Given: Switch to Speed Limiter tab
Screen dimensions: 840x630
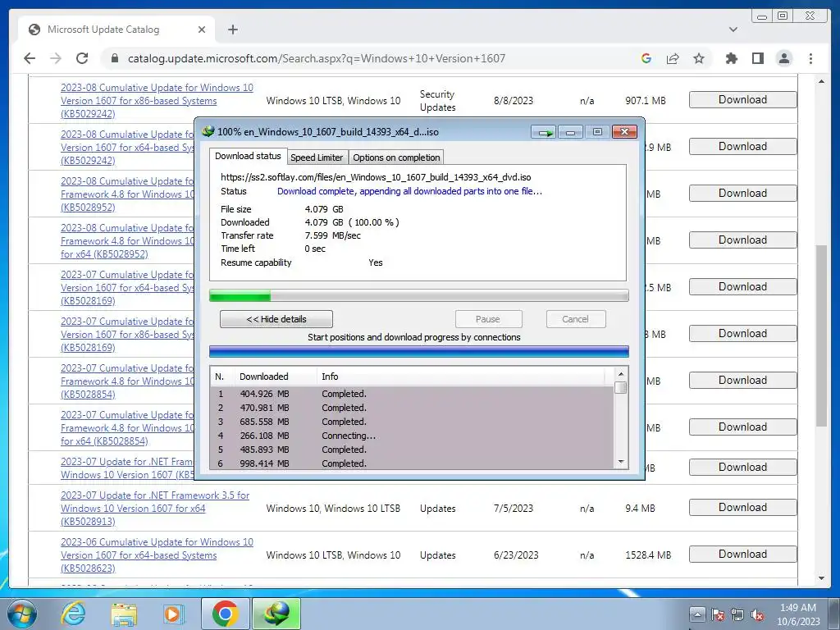Looking at the screenshot, I should click(x=317, y=157).
